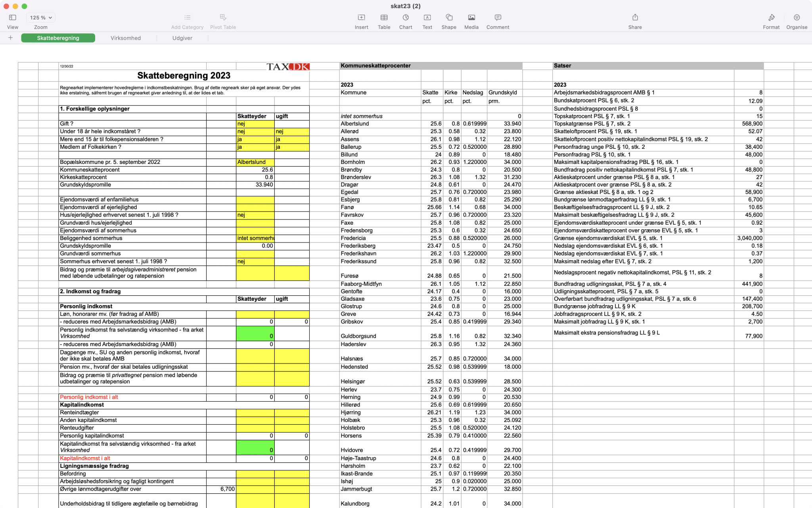
Task: Click Kommuneskatteprocent value 25.6
Action: 255,169
